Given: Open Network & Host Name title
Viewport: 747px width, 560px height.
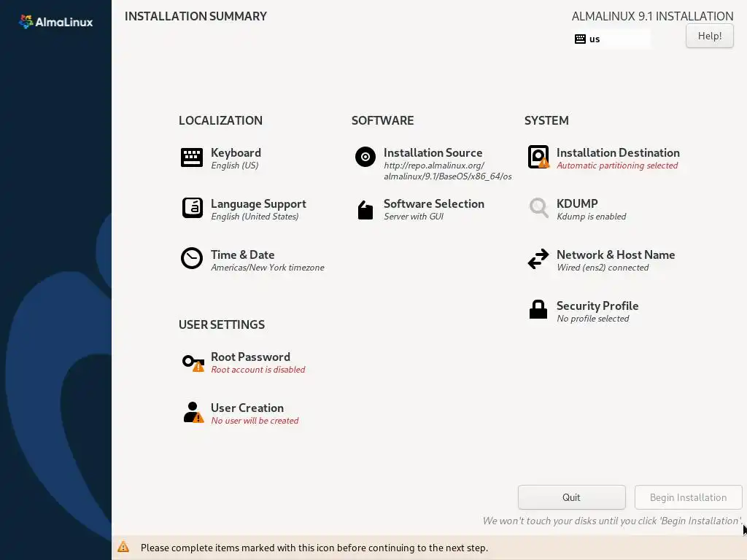Looking at the screenshot, I should tap(616, 254).
